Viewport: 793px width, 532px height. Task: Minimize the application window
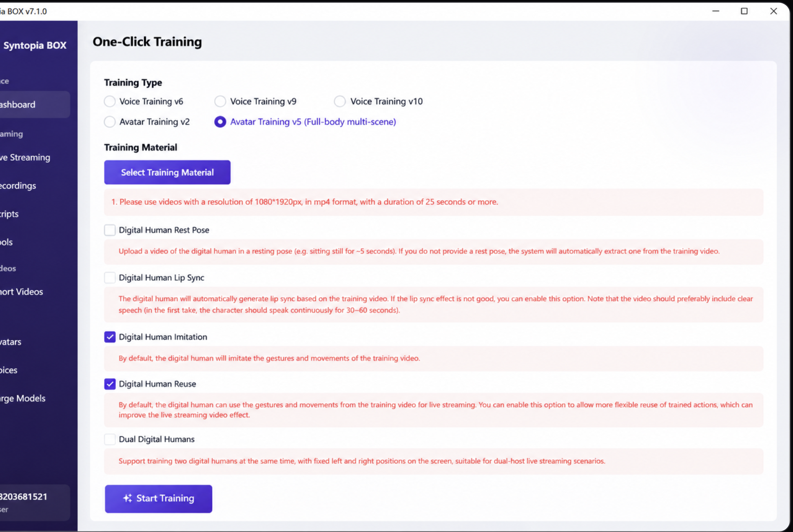715,11
